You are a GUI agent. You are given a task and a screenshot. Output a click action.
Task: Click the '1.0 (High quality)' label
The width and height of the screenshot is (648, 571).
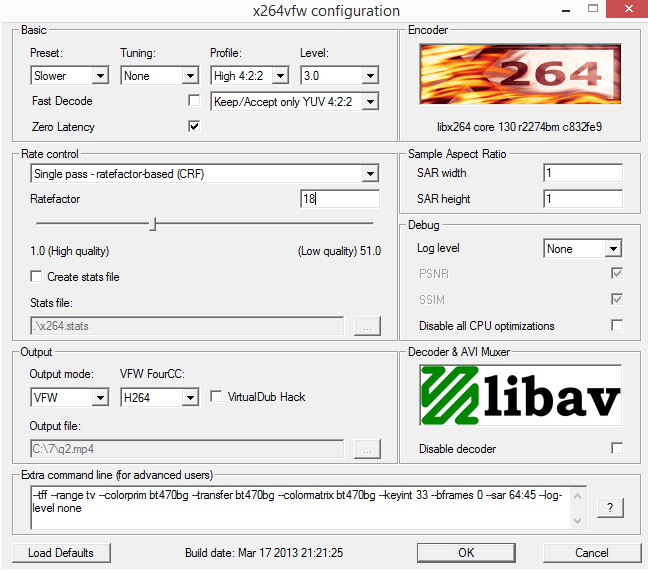coord(69,251)
